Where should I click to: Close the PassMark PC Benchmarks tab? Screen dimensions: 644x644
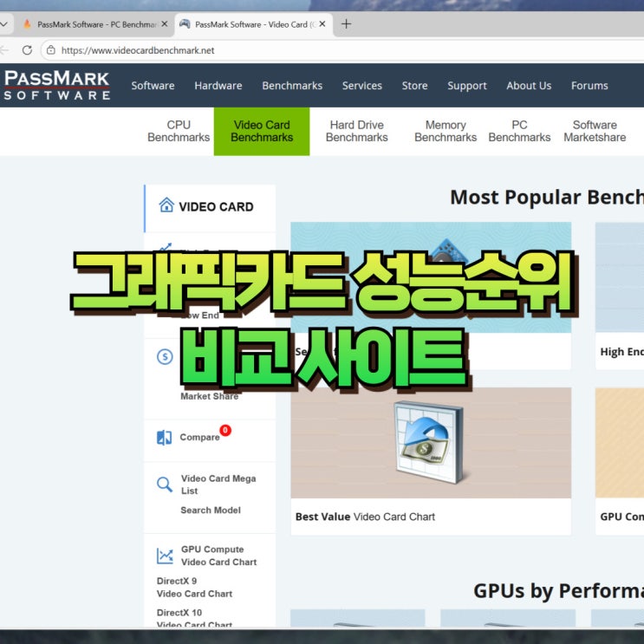165,23
